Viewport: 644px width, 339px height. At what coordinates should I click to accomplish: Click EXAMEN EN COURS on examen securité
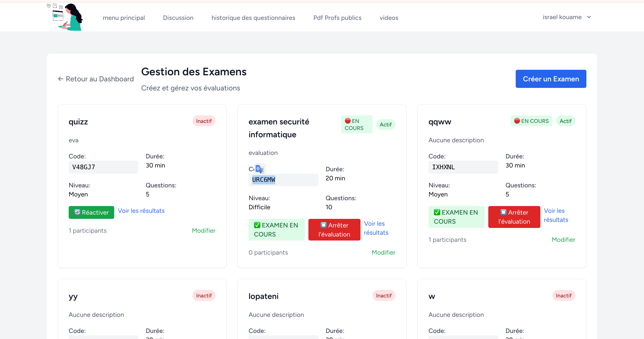point(276,230)
